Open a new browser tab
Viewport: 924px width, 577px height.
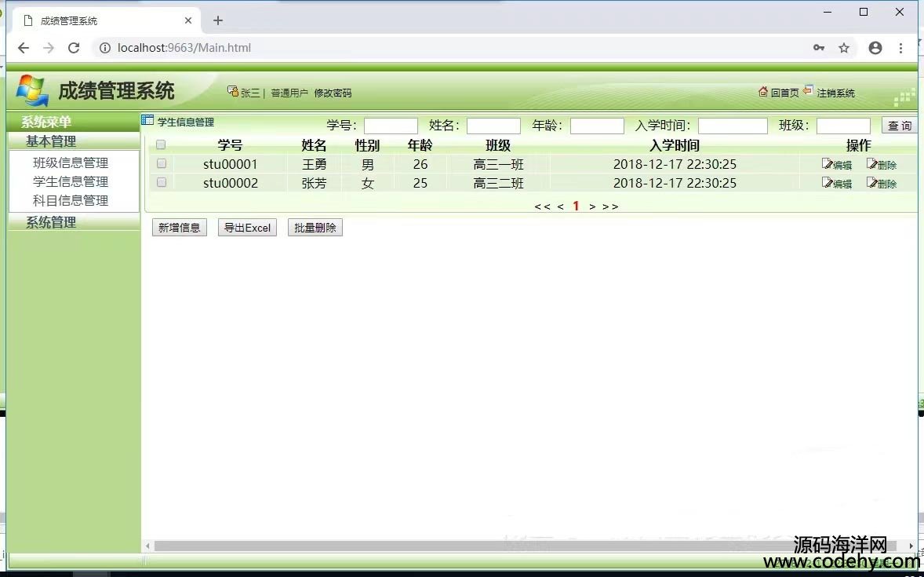click(217, 20)
